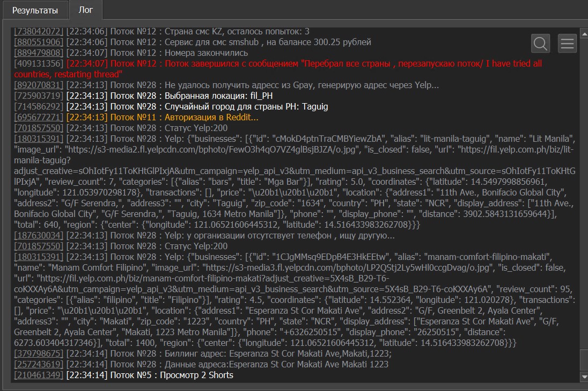Image resolution: width=588 pixels, height=391 pixels.
Task: Click the scrollbar up arrow
Action: pyautogui.click(x=584, y=34)
